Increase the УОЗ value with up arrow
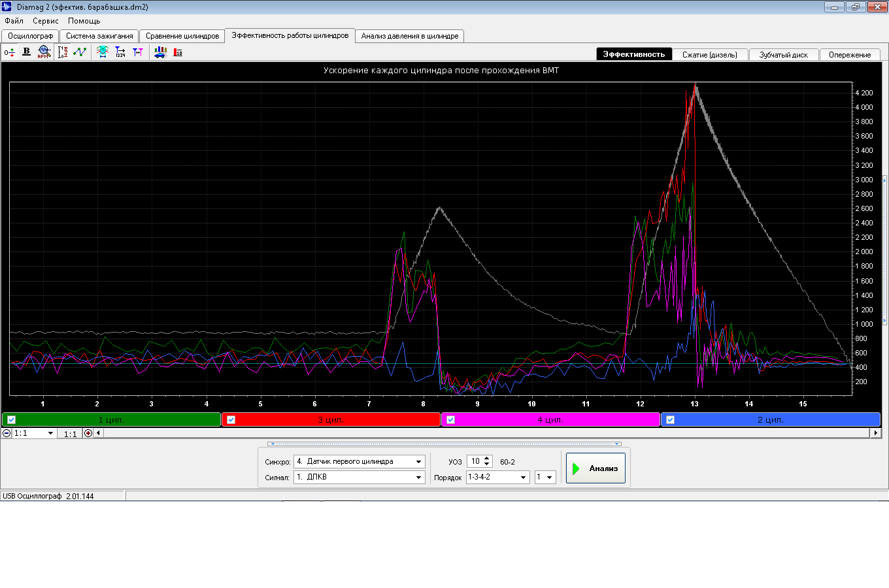Image resolution: width=889 pixels, height=588 pixels. coord(487,459)
